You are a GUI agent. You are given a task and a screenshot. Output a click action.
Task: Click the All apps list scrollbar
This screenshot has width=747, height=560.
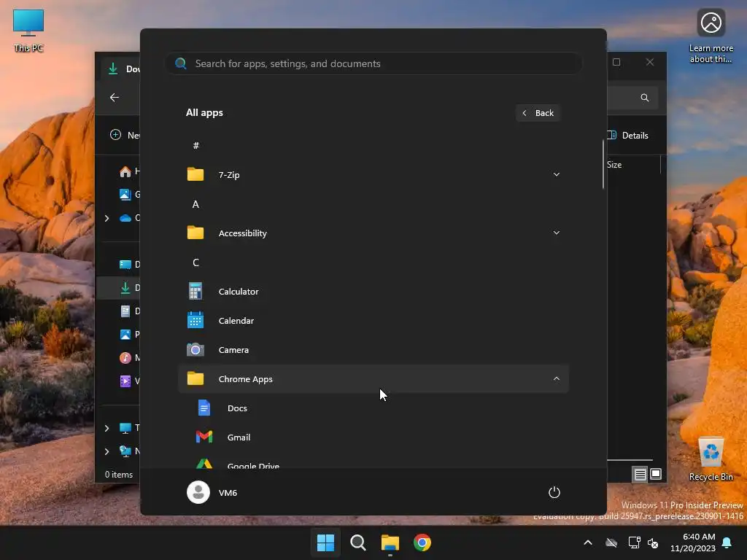pos(603,165)
